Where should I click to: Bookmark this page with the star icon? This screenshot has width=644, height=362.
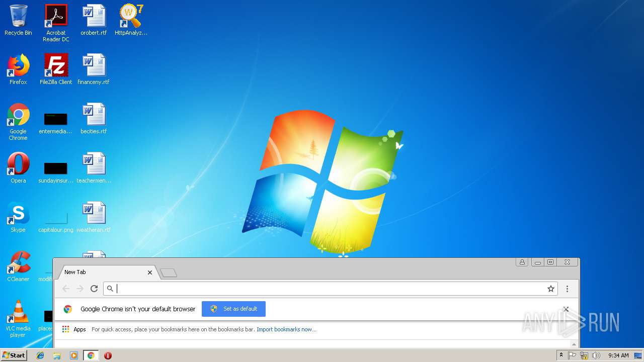click(551, 289)
